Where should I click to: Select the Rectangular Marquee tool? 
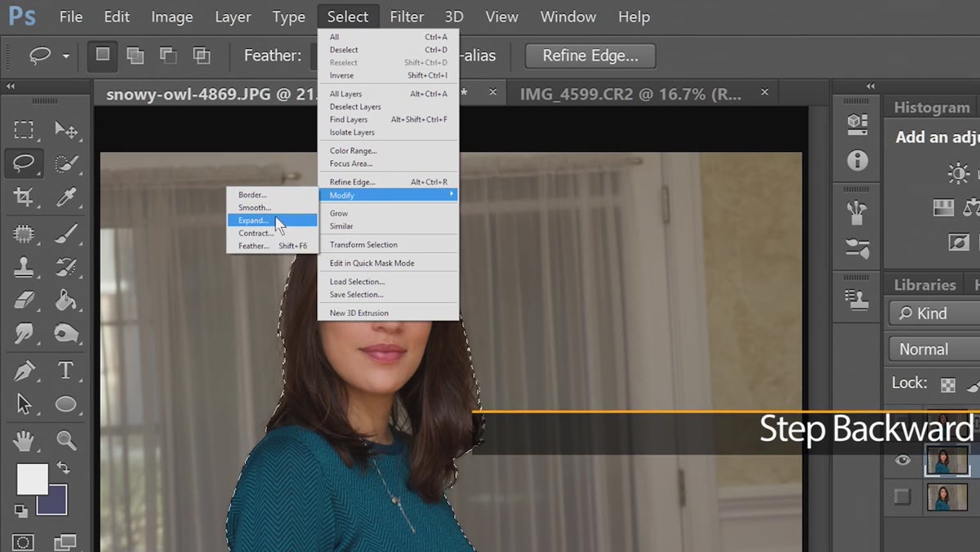tap(24, 129)
